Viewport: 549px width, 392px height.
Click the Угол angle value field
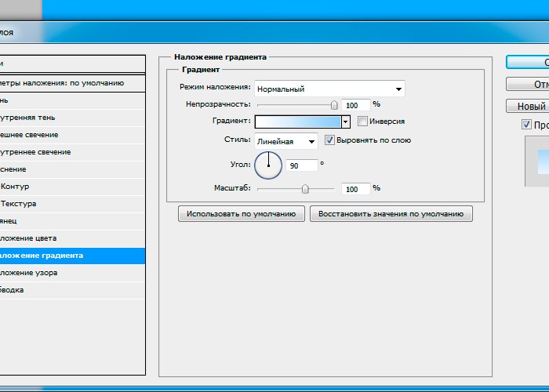[x=303, y=165]
